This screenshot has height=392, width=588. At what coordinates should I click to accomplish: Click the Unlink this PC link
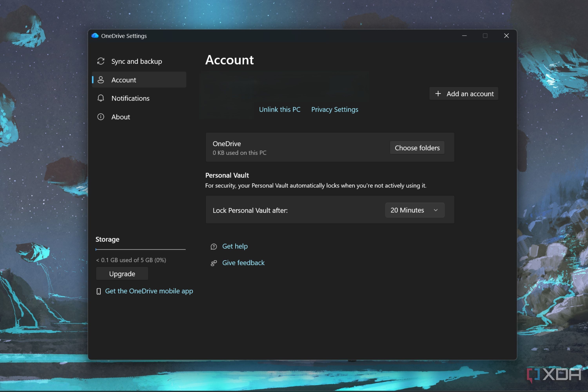(x=279, y=110)
